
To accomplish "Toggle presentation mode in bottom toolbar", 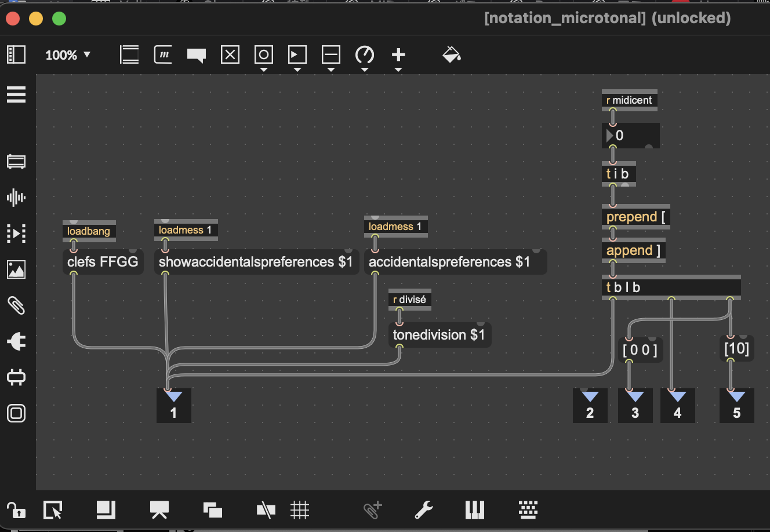I will click(x=159, y=510).
